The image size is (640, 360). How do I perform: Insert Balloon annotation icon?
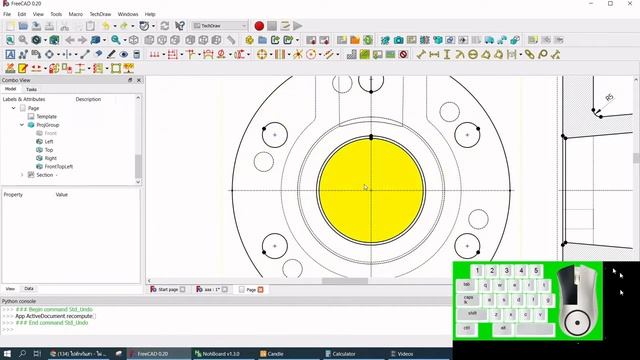coord(542,54)
